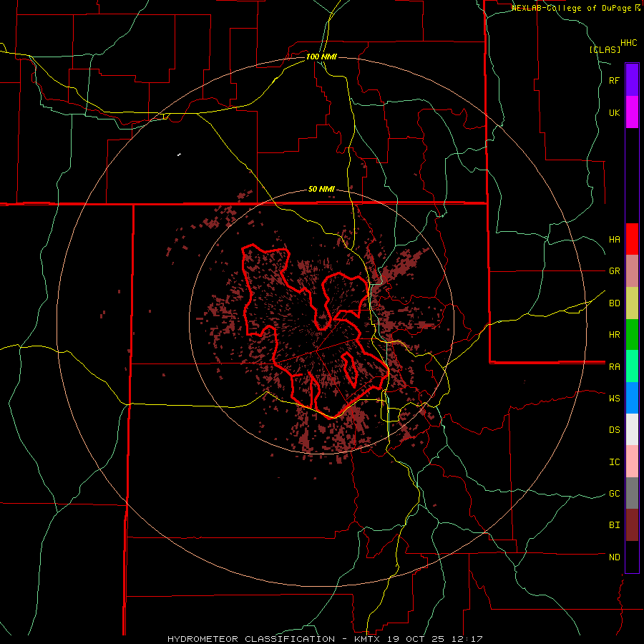Click the [CLAS] label above legend
This screenshot has width=644, height=644.
pos(605,49)
